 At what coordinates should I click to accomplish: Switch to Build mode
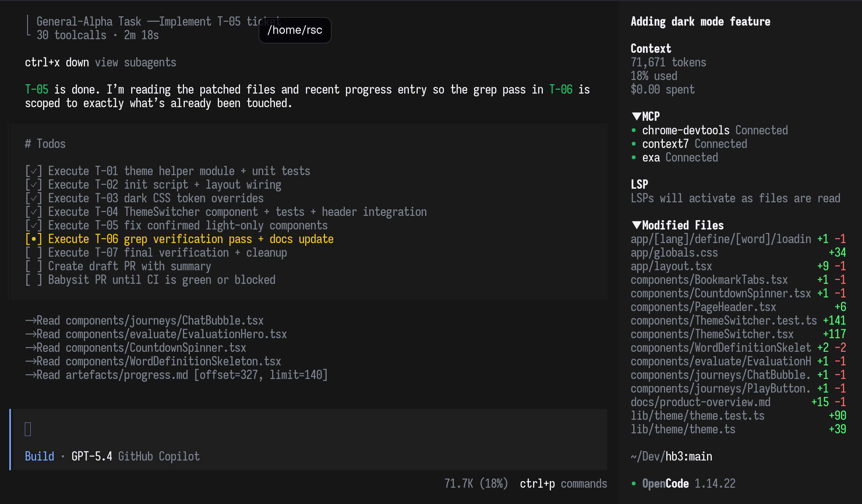tap(39, 456)
